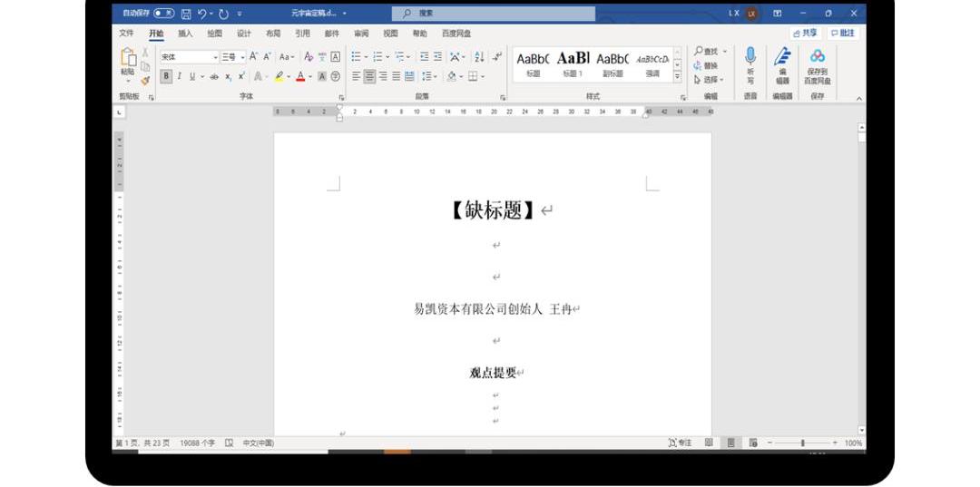This screenshot has height=487, width=980.
Task: Click the Dictate microphone icon
Action: point(750,57)
